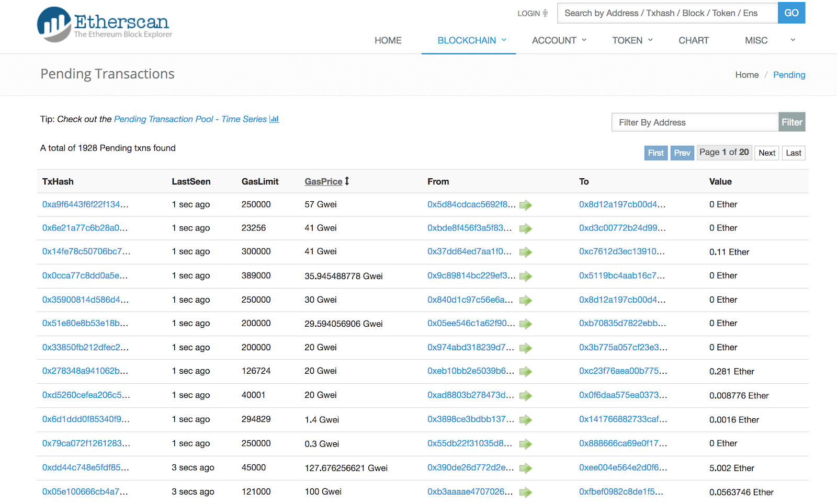Viewport: 837px width, 504px height.
Task: Click green arrow beside 0x390de26d772d2e
Action: (526, 468)
